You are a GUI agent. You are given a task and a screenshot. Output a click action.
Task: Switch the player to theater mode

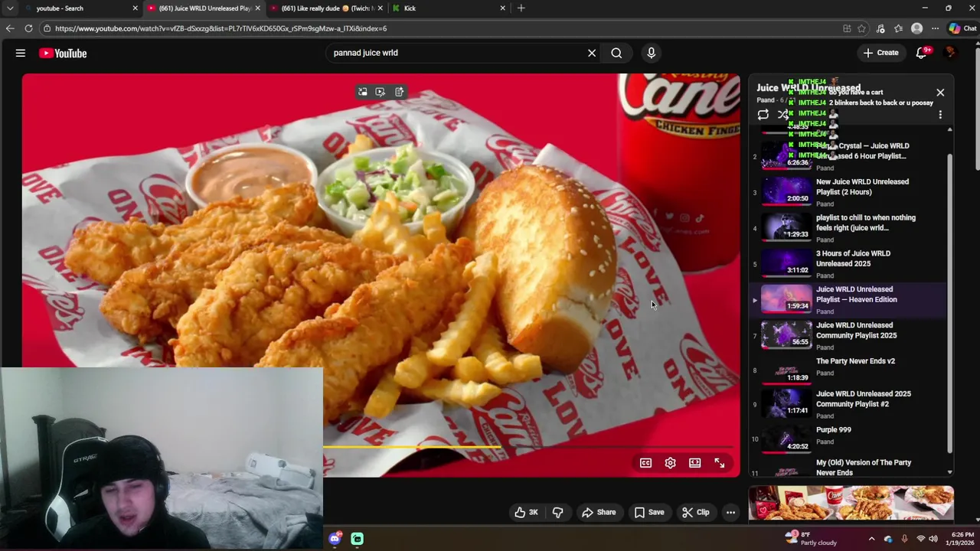pos(694,463)
